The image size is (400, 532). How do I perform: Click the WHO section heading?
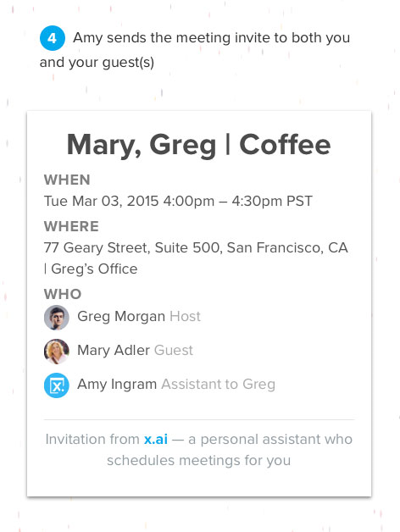(x=63, y=294)
